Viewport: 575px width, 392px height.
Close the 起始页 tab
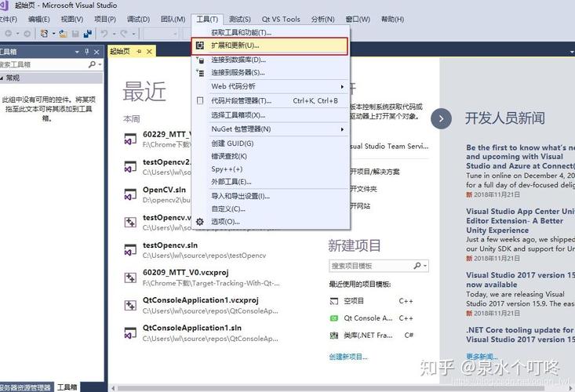point(149,52)
